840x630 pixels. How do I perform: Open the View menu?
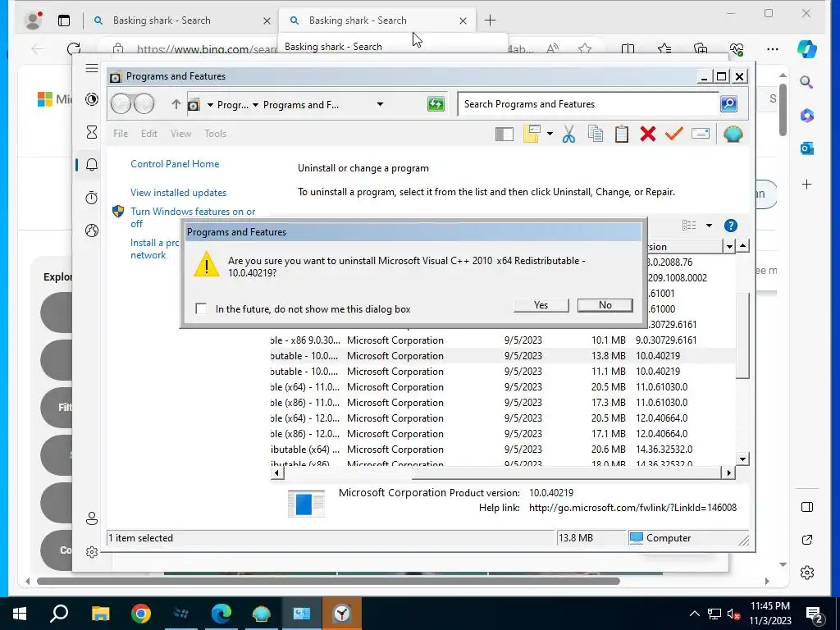pyautogui.click(x=180, y=134)
